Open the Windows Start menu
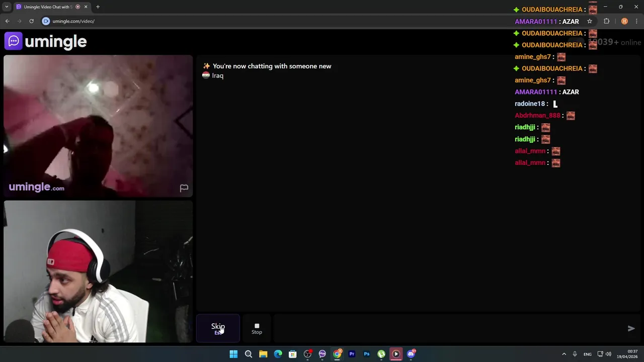Viewport: 644px width, 362px height. [233, 354]
